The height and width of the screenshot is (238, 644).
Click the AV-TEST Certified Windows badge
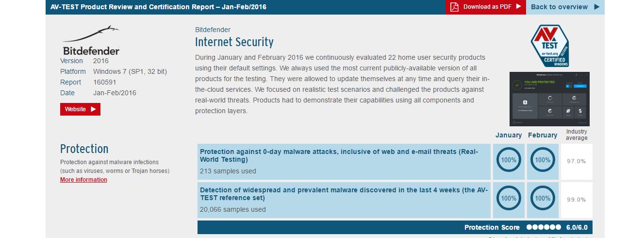[549, 46]
